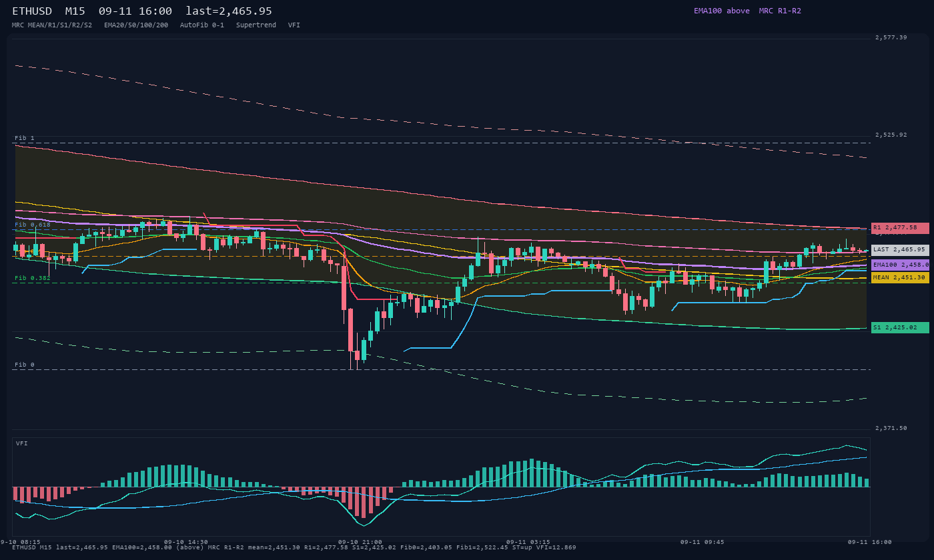The height and width of the screenshot is (560, 934).
Task: Click the EMA100 2,458.0 price tag
Action: [x=900, y=265]
